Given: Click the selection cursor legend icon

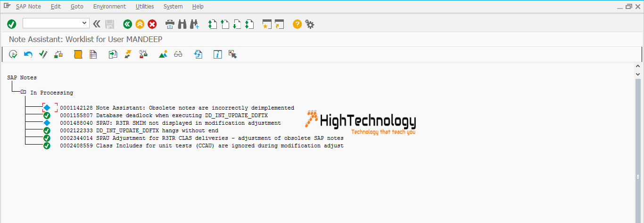Looking at the screenshot, I should point(232,54).
